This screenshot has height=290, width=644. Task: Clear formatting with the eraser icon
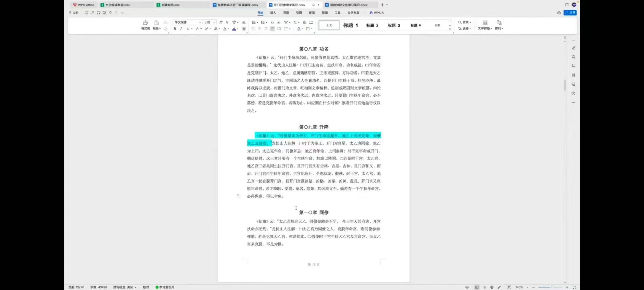point(244,22)
